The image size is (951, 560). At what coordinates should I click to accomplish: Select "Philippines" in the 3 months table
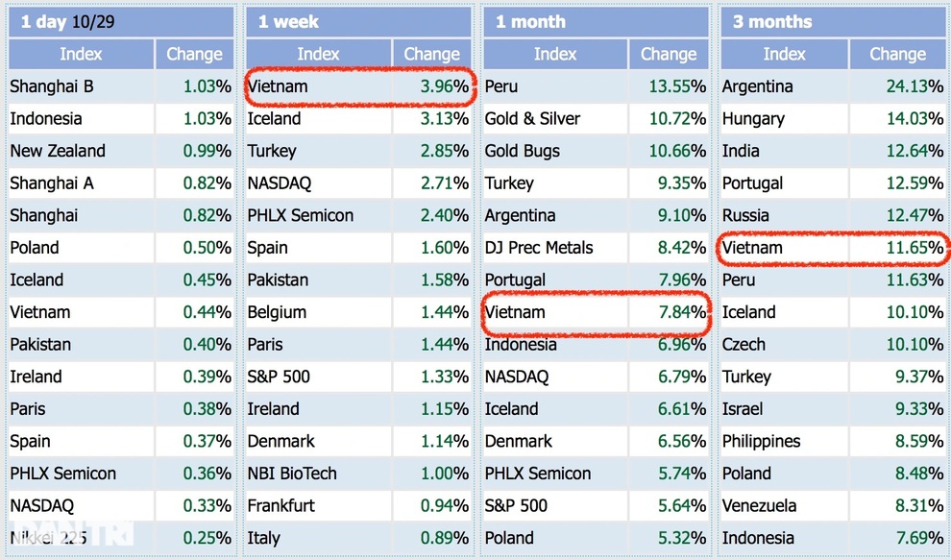[761, 441]
